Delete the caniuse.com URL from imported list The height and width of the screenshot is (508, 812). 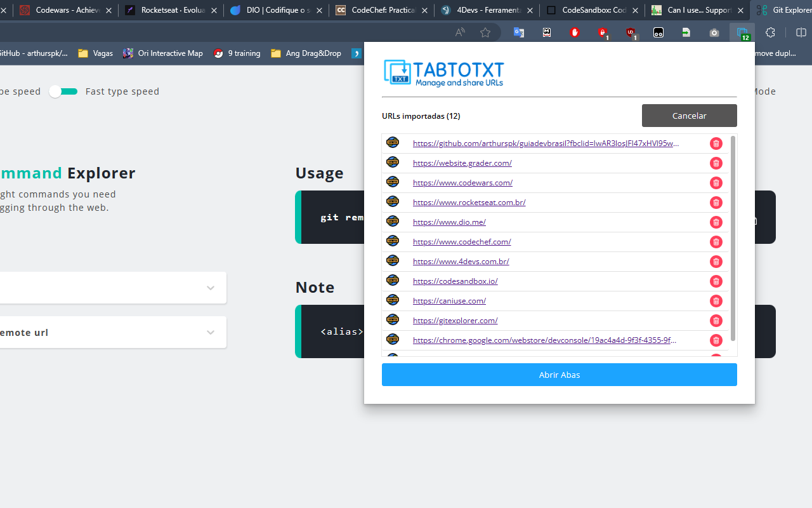(x=716, y=301)
